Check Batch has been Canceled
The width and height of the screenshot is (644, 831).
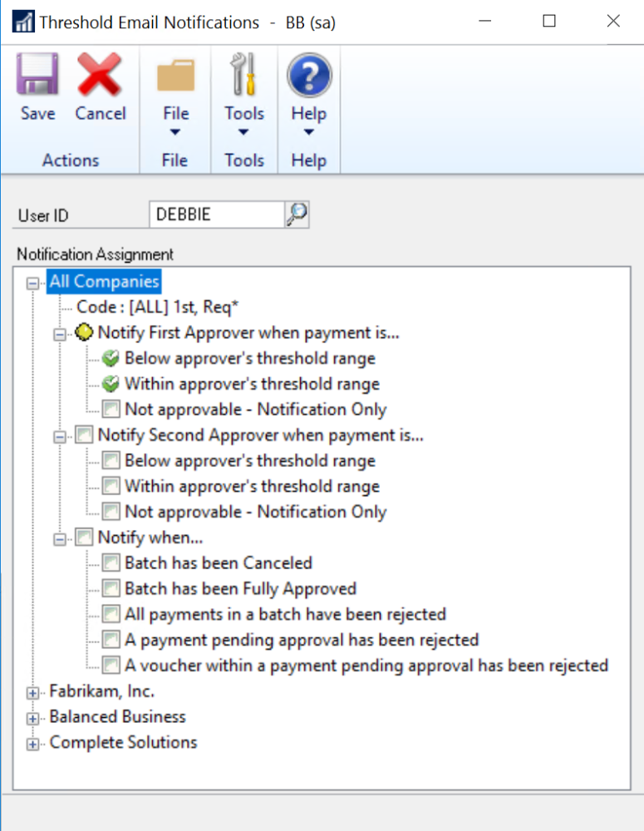coord(111,563)
